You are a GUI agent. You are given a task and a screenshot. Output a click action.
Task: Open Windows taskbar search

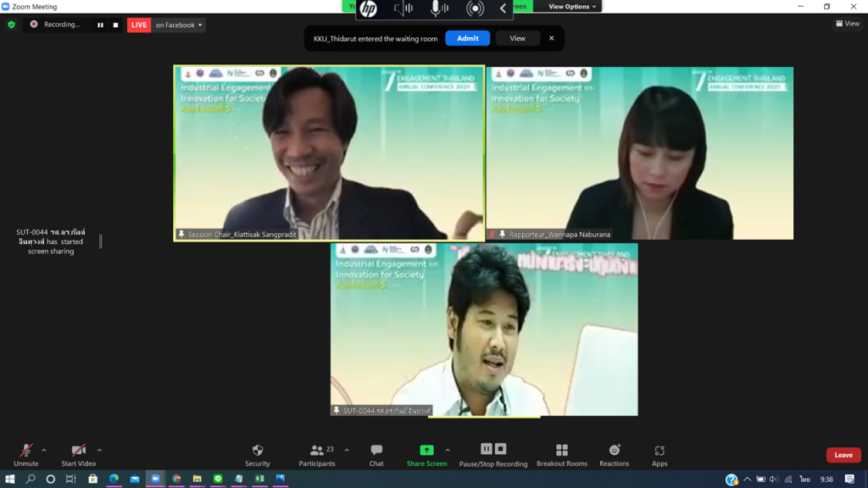[31, 479]
